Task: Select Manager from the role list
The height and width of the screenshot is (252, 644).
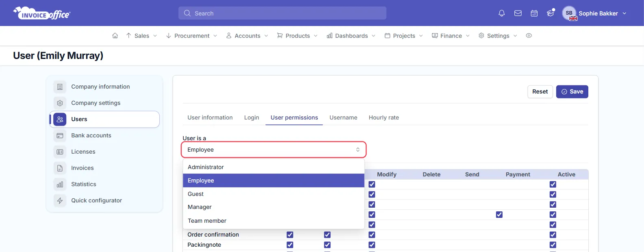Action: click(x=273, y=207)
